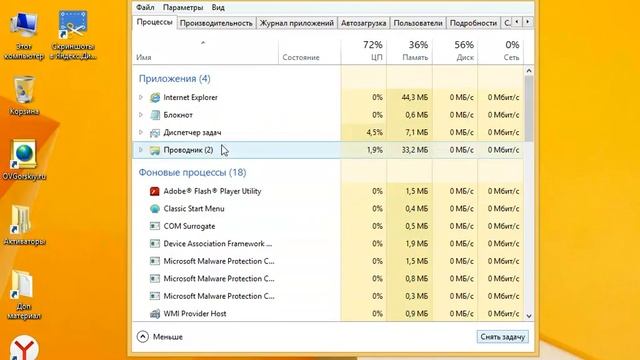640x360 pixels.
Task: Select the COM Surrogate row name
Action: 189,226
